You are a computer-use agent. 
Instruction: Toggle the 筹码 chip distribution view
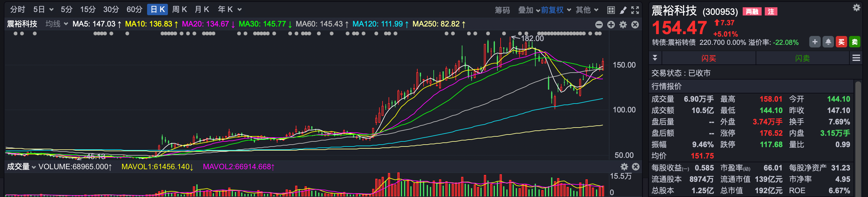tap(502, 10)
